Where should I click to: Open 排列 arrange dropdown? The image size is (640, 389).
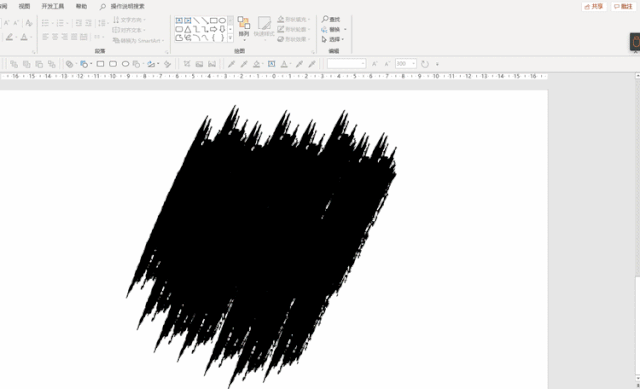(x=244, y=28)
